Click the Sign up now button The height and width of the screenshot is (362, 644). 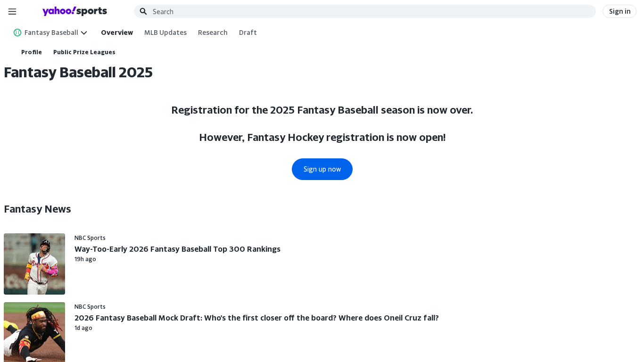pyautogui.click(x=322, y=169)
